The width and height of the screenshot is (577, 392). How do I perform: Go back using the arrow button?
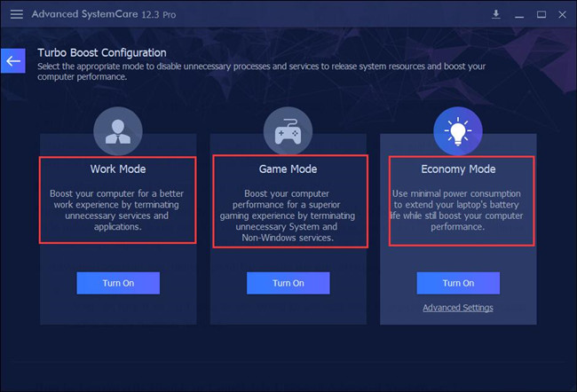(13, 60)
